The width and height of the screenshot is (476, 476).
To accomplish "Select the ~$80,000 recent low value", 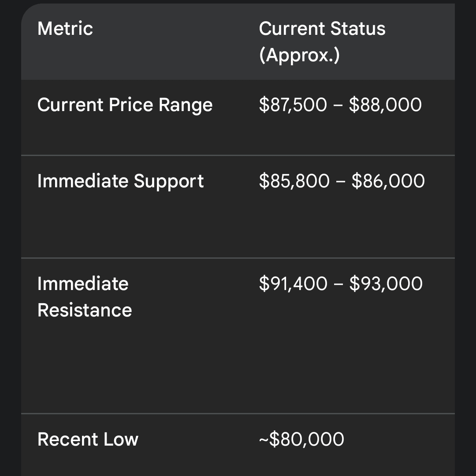I will [301, 440].
